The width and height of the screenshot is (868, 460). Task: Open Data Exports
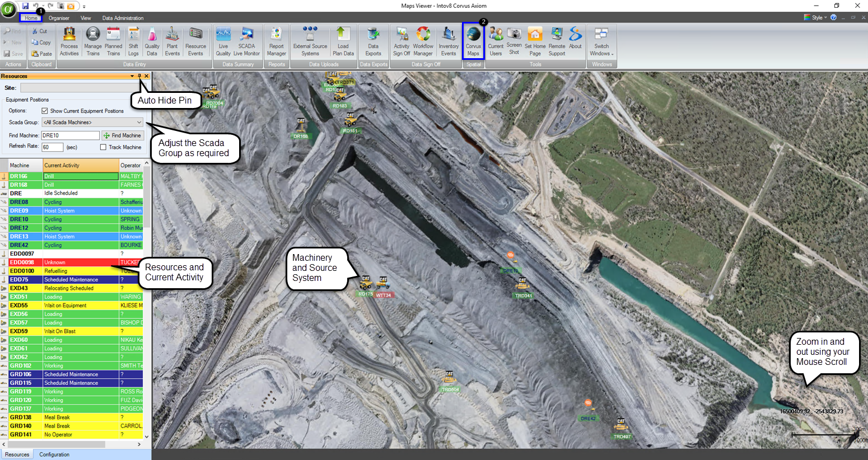click(374, 41)
